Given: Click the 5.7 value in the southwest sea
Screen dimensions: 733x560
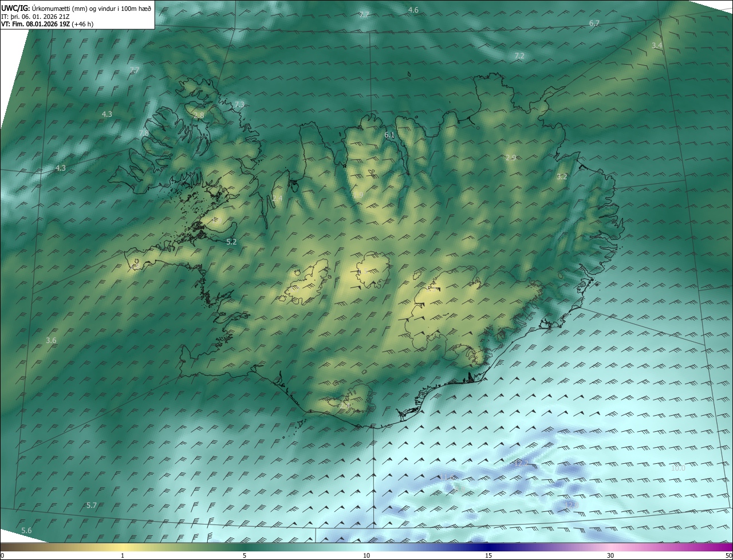Looking at the screenshot, I should point(91,506).
